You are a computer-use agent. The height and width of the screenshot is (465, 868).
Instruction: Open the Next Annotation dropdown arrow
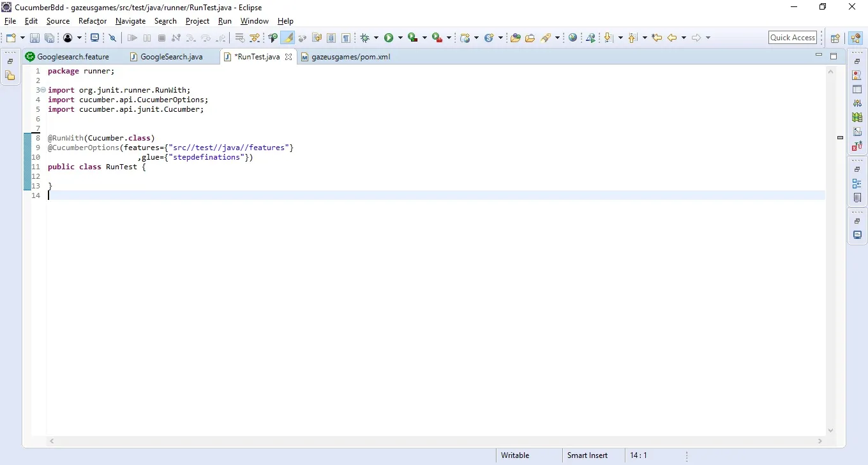point(620,38)
